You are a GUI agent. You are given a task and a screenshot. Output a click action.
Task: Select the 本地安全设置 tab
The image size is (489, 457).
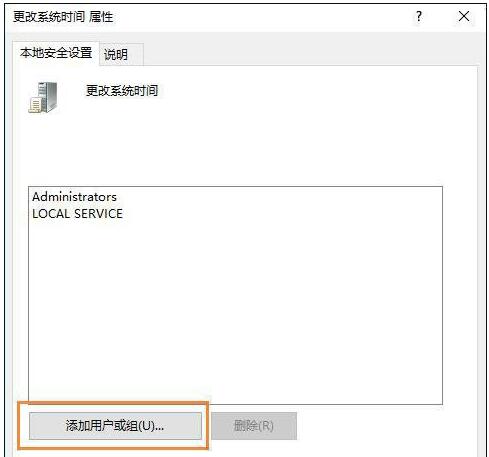click(x=56, y=53)
